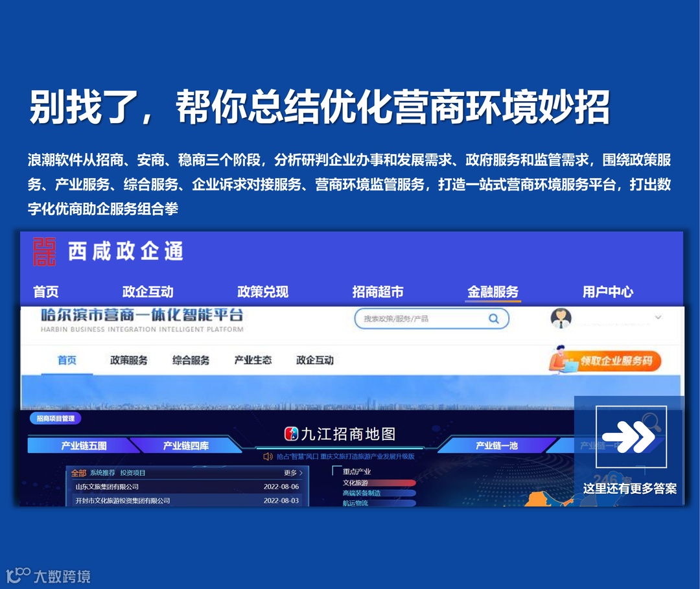700x589 pixels.
Task: Focus the 搜索政策/服务/产品 search box
Action: (431, 319)
